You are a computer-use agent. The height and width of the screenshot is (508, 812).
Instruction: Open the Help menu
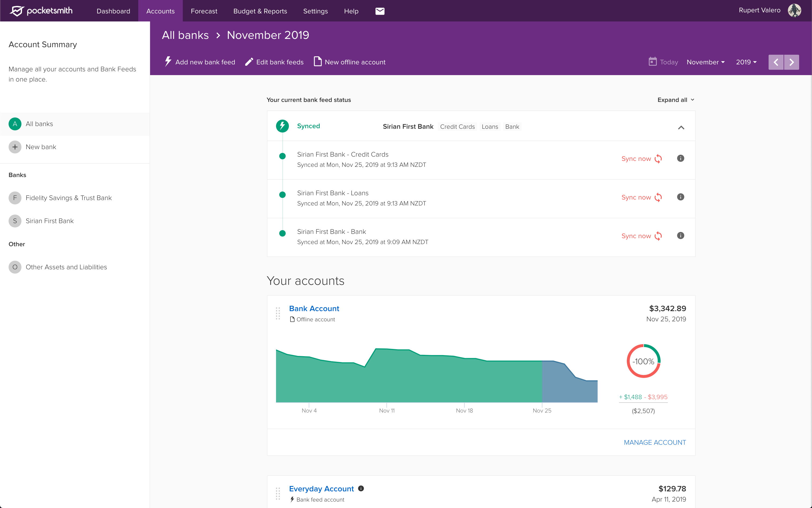pos(351,11)
